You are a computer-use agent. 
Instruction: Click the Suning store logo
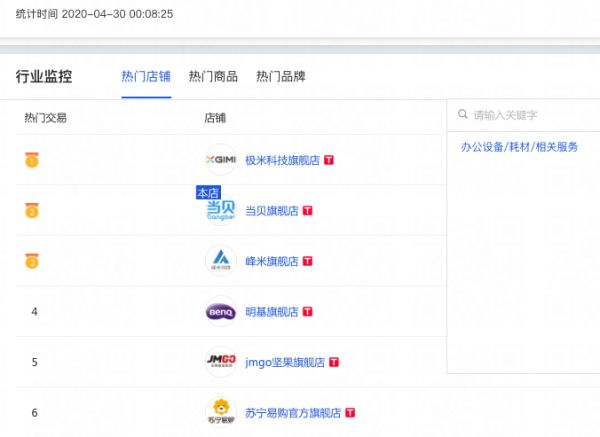coord(221,412)
